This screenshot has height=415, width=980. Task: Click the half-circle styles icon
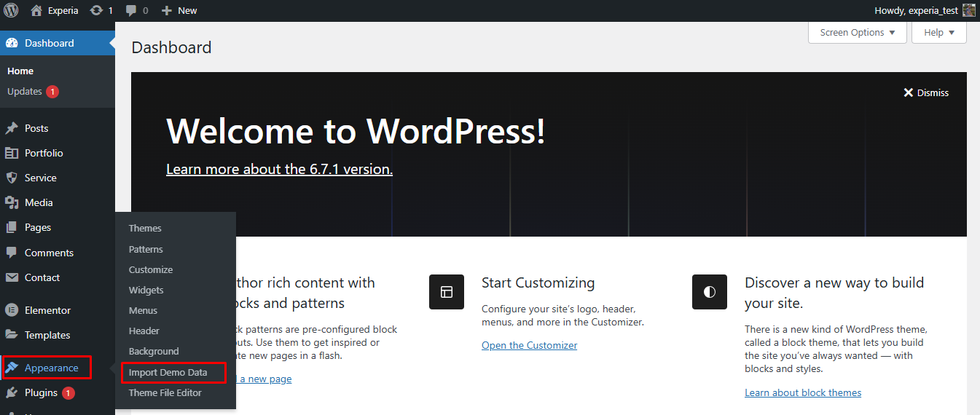[710, 292]
